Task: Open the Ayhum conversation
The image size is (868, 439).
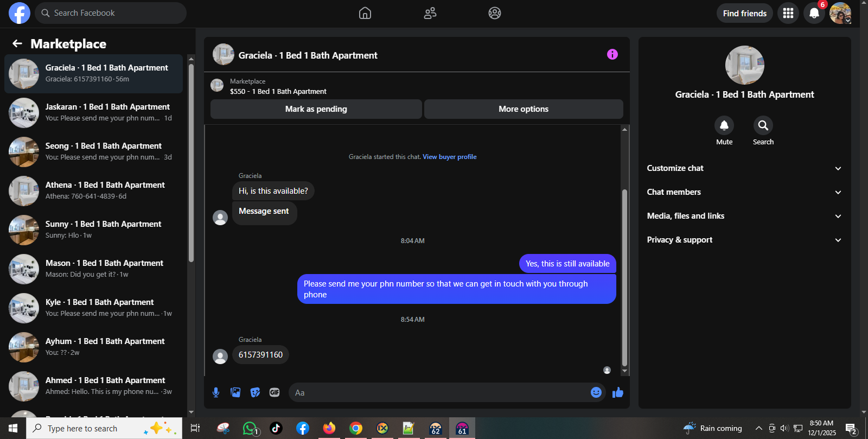Action: [x=93, y=347]
